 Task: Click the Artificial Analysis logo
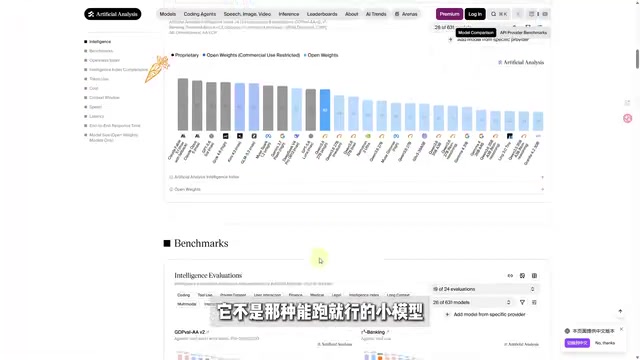[113, 14]
